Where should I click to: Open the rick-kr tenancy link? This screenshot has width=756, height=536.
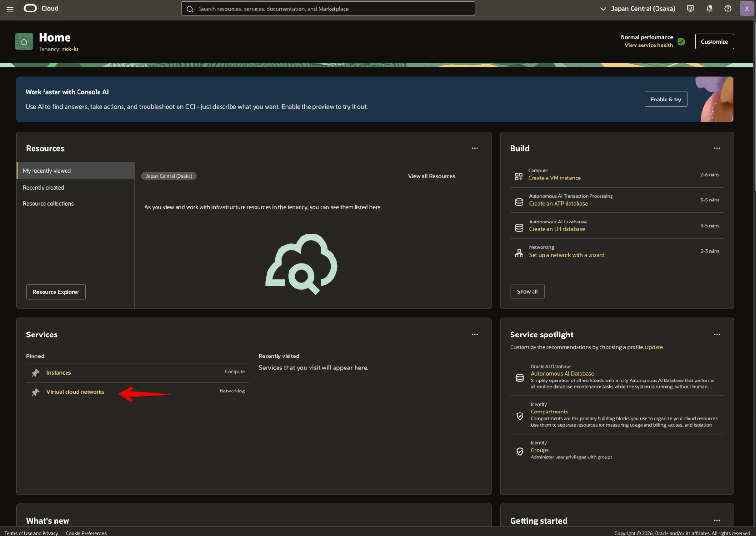click(x=70, y=49)
